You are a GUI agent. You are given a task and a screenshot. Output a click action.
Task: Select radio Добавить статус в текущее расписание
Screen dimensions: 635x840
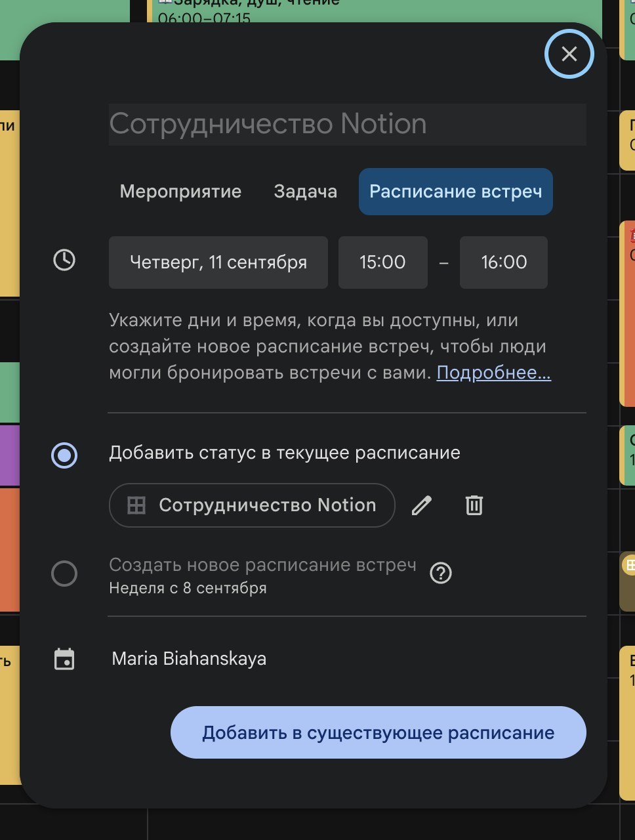point(64,455)
